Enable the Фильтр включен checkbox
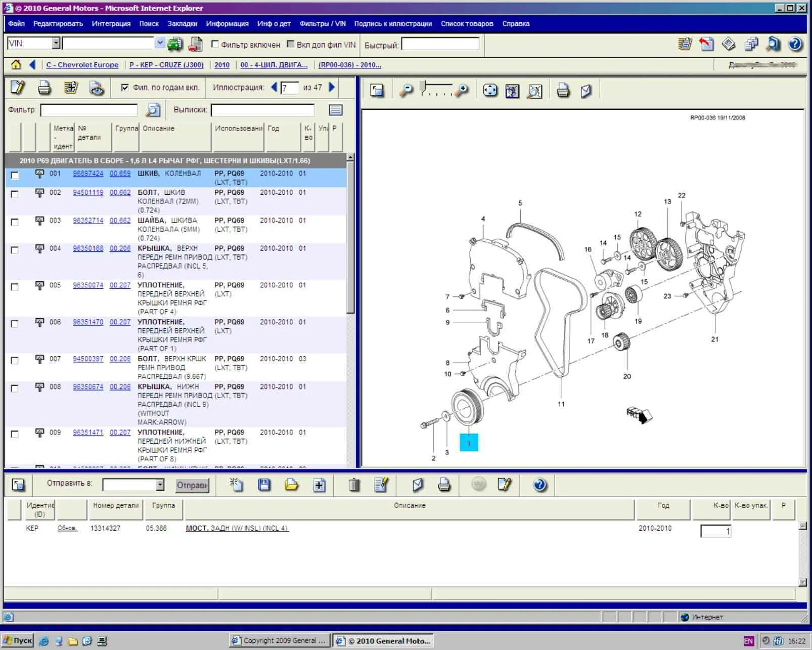The width and height of the screenshot is (812, 650). coord(215,44)
